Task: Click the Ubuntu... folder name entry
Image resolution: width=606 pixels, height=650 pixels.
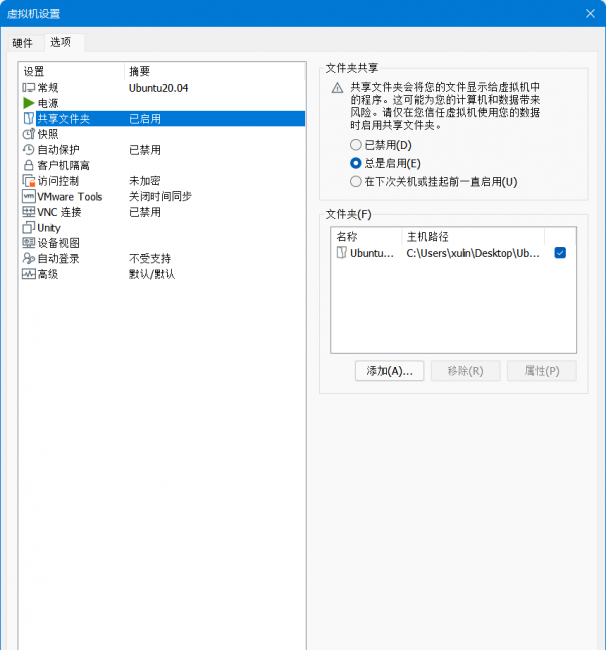Action: 372,253
